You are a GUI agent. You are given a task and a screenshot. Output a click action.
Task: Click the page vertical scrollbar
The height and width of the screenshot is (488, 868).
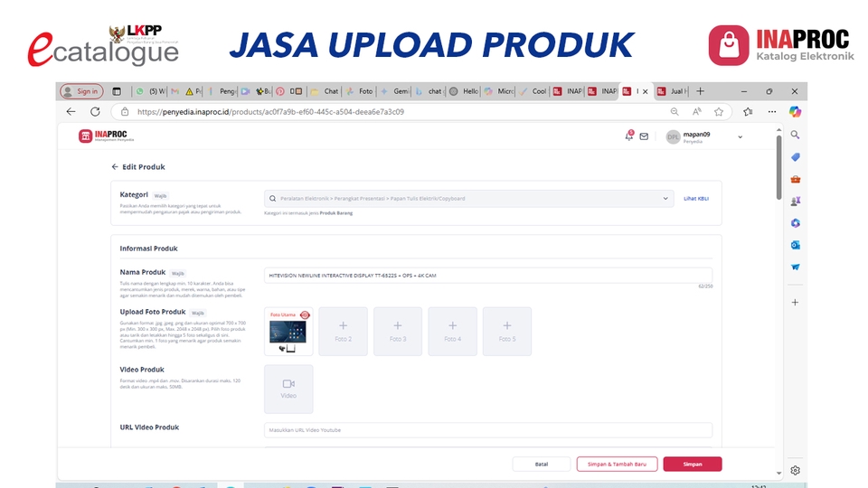(778, 167)
